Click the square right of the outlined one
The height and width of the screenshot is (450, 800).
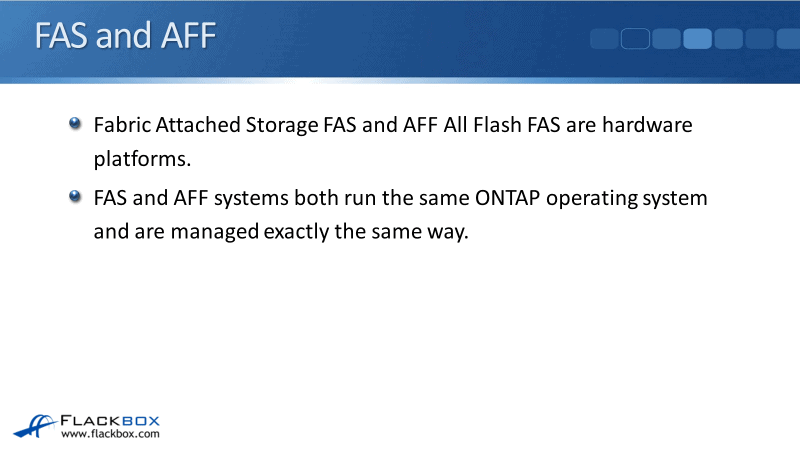coord(667,39)
